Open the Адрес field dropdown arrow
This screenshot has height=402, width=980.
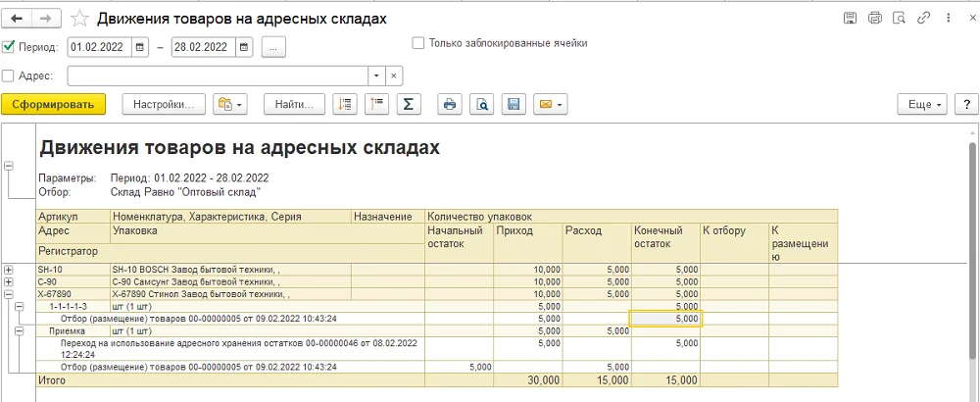(376, 75)
